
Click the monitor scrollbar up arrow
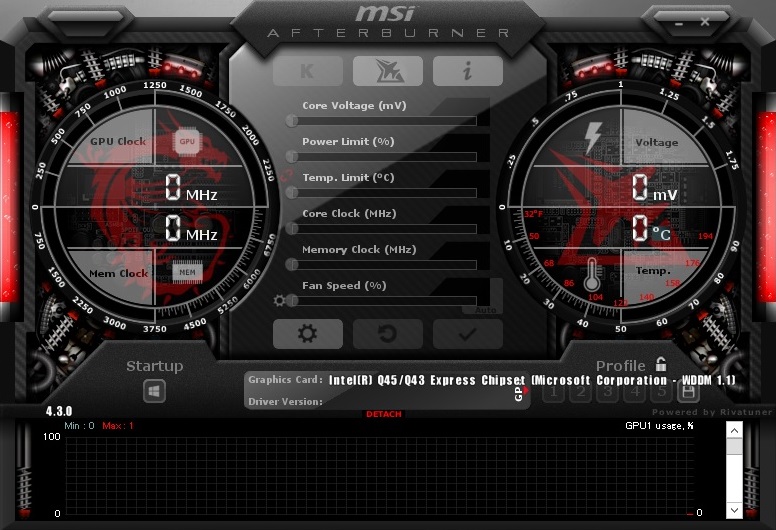(x=734, y=430)
